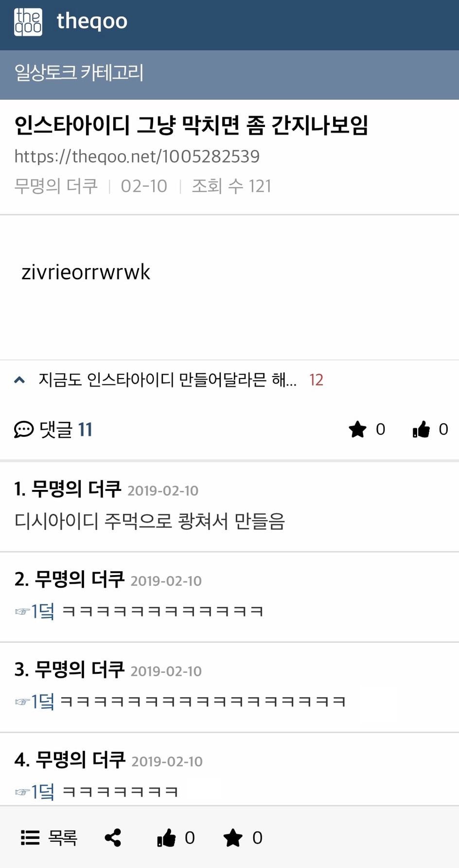Click the thumbs-up icon beside comments
The height and width of the screenshot is (868, 459).
point(421,429)
